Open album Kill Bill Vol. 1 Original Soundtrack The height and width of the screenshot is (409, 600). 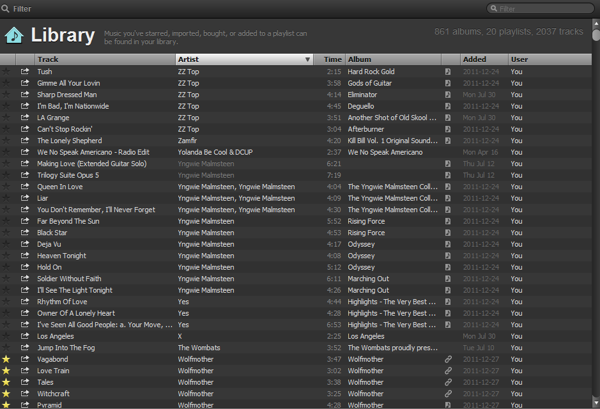pyautogui.click(x=393, y=140)
